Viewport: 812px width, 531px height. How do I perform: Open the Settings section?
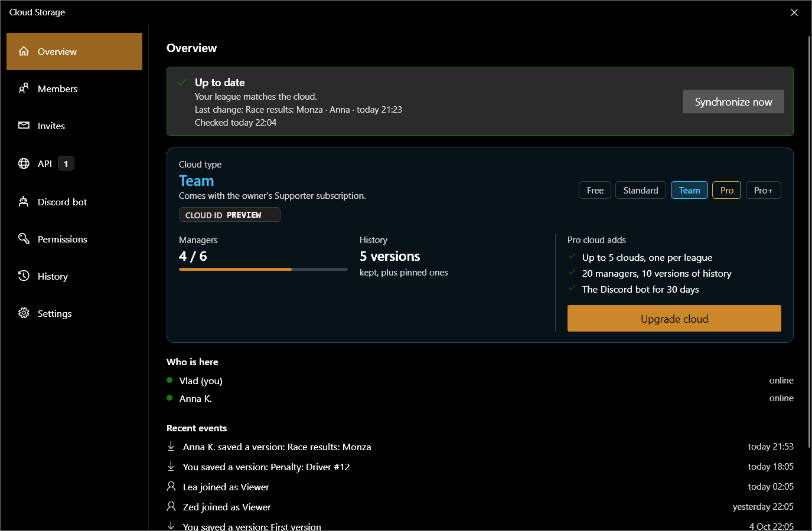(74, 313)
